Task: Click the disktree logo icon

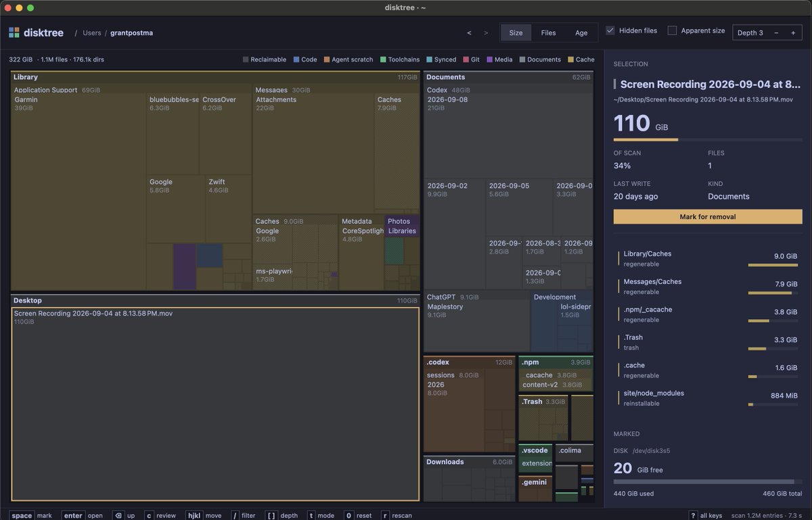Action: click(14, 32)
